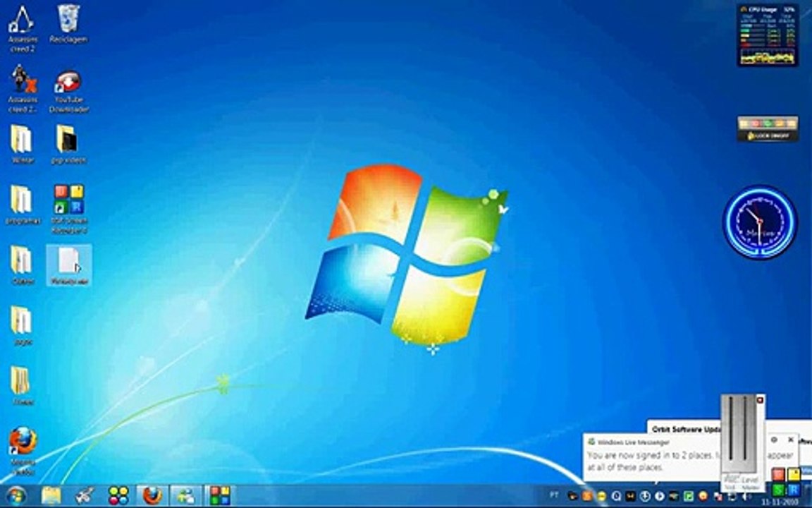
Task: Click the PT language indicator
Action: [x=554, y=495]
